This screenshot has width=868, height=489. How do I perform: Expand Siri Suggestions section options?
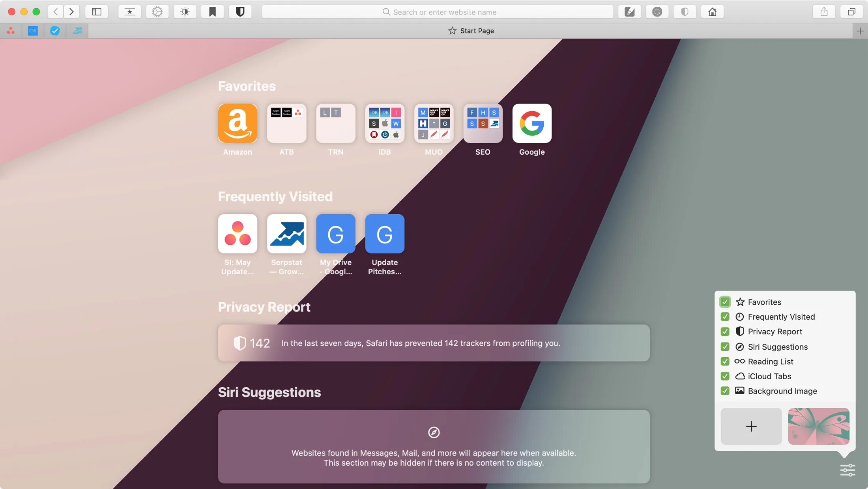(x=778, y=347)
